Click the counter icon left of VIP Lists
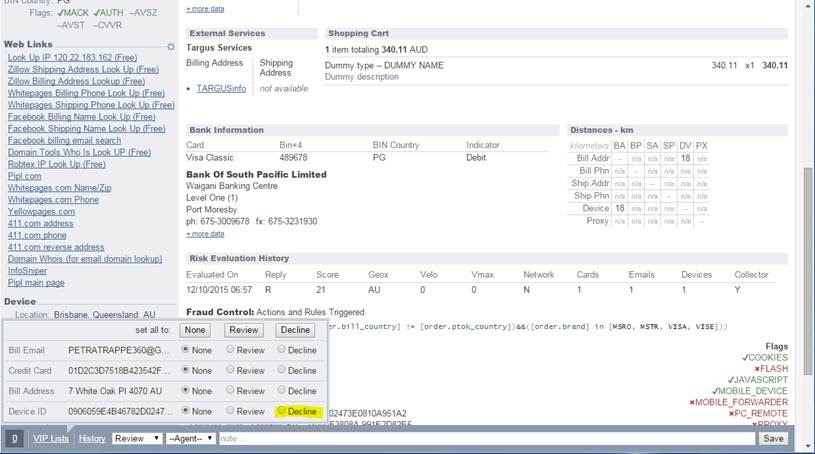This screenshot has width=815, height=454. [x=15, y=438]
